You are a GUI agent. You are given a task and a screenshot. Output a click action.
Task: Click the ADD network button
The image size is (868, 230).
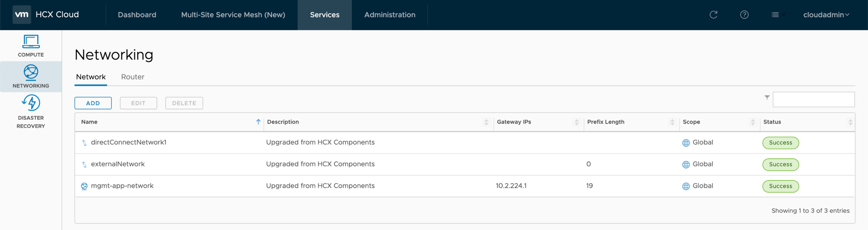point(93,103)
